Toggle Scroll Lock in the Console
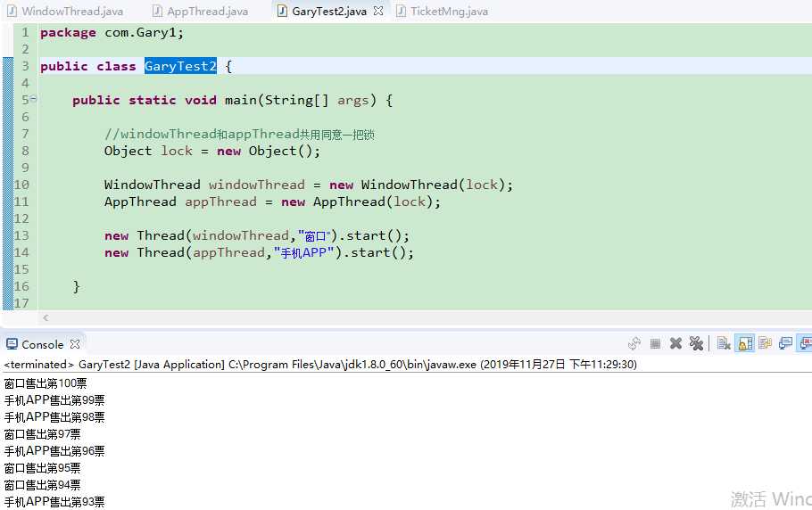Viewport: 812px width, 510px height. (x=745, y=343)
